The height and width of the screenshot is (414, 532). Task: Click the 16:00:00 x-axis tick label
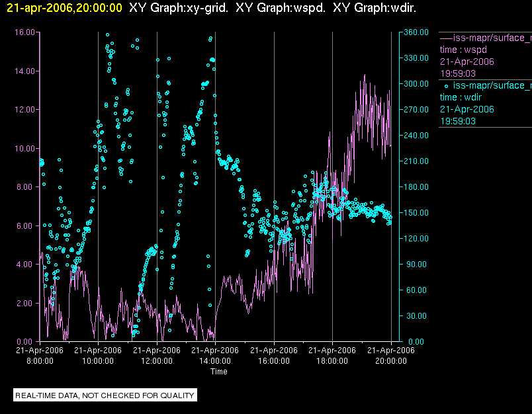[274, 361]
